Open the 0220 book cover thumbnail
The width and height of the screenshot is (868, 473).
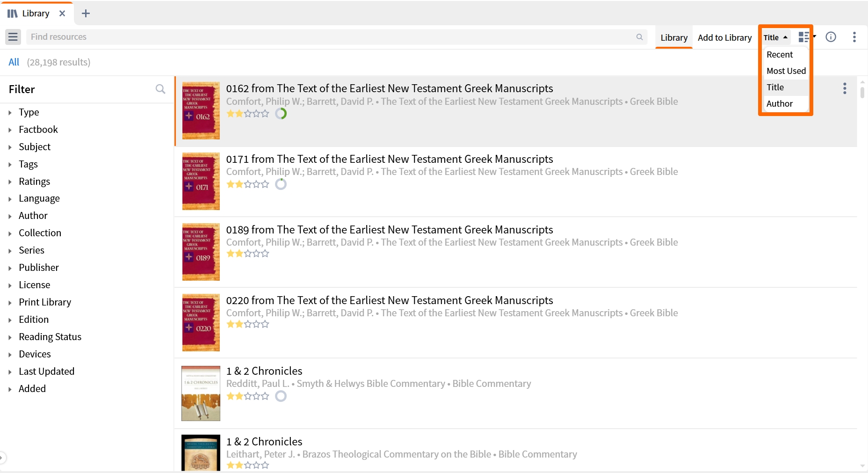pyautogui.click(x=201, y=323)
